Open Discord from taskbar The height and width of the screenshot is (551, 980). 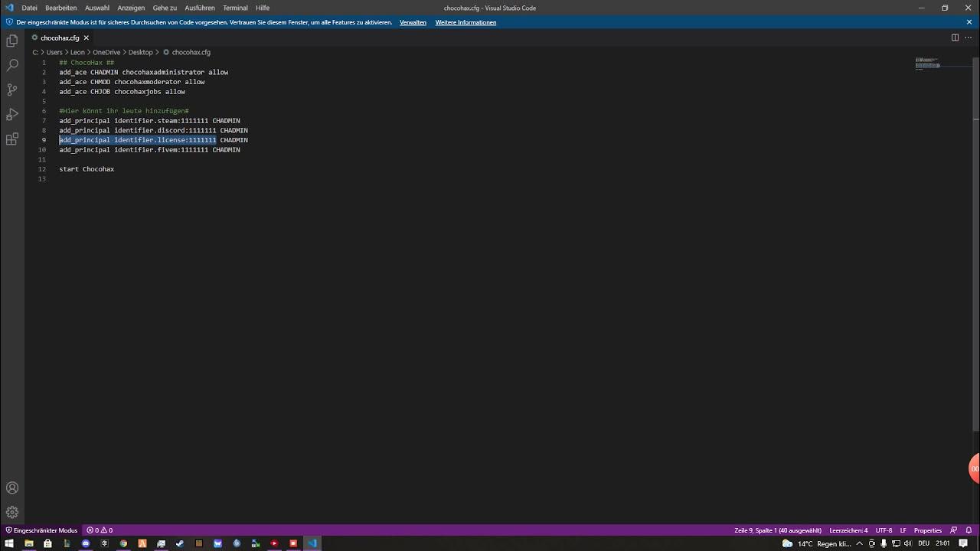(x=86, y=543)
